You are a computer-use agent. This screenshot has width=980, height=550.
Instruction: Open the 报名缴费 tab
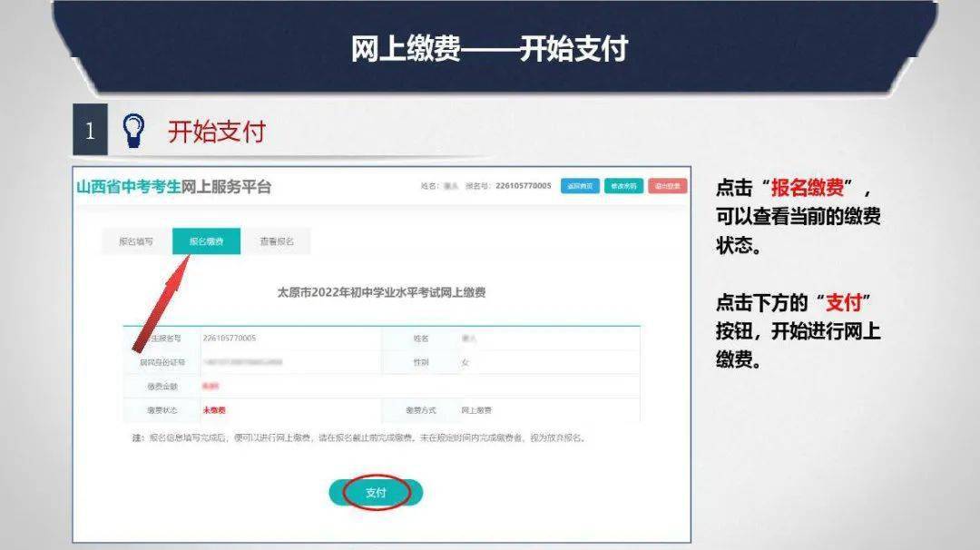pos(209,242)
